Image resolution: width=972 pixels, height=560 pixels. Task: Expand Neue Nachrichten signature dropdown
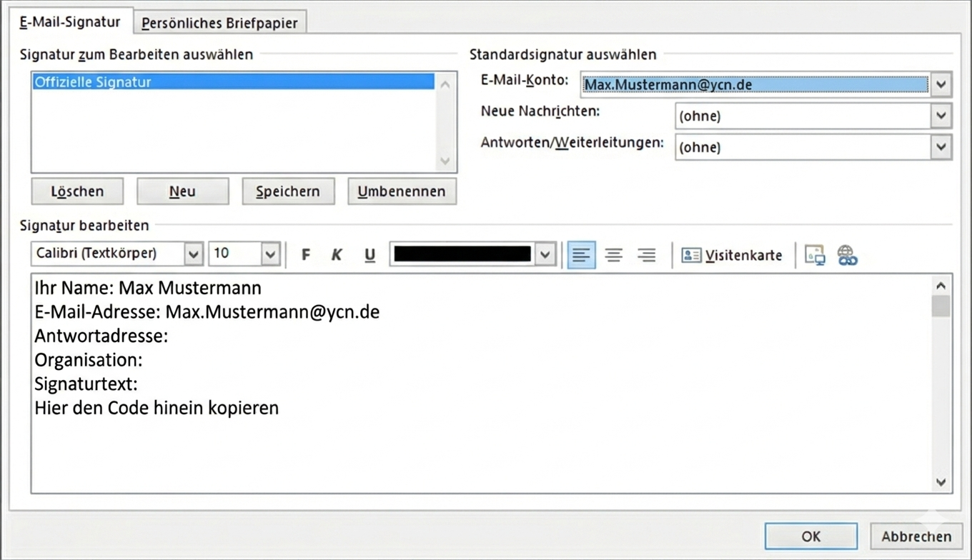941,116
